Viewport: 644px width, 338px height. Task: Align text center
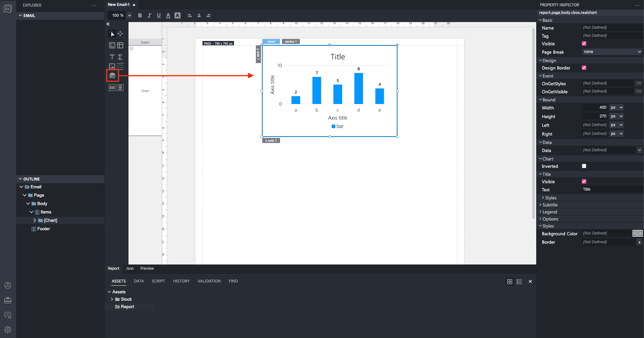point(199,15)
